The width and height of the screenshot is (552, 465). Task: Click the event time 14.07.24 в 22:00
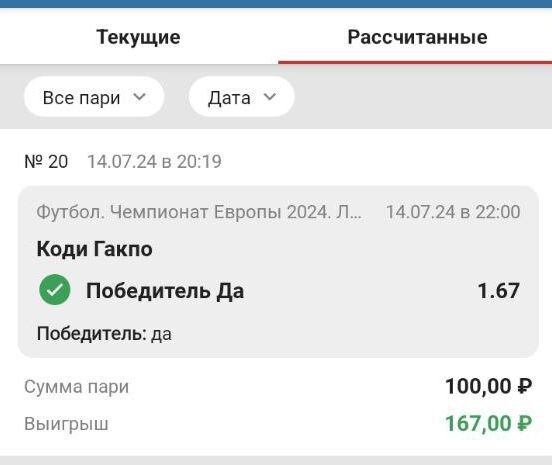click(x=453, y=212)
